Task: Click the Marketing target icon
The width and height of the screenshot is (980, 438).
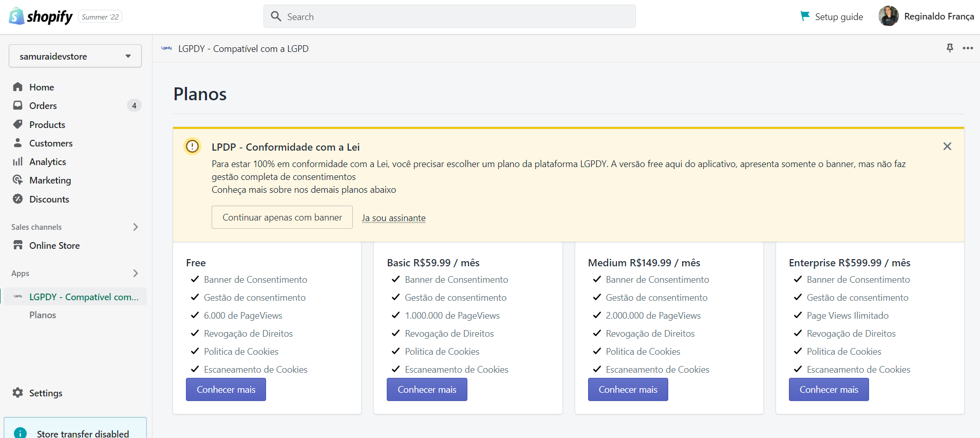Action: click(x=18, y=180)
